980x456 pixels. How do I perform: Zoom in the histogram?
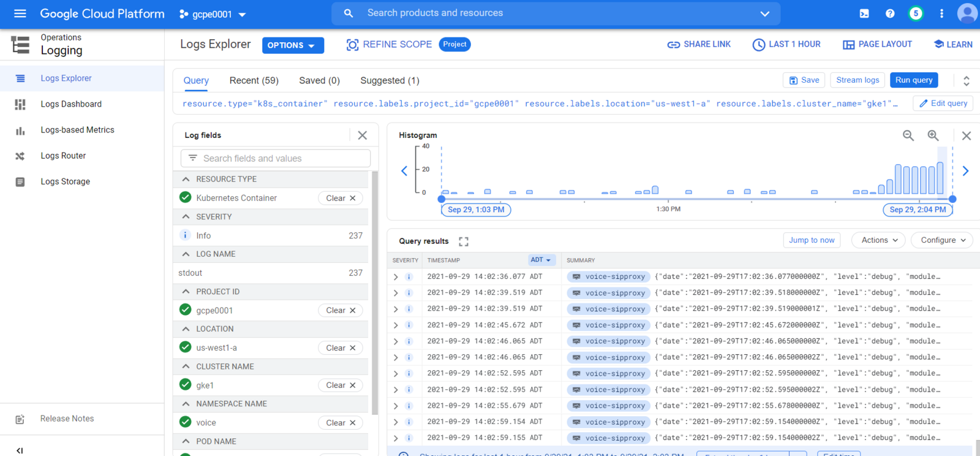pyautogui.click(x=933, y=135)
